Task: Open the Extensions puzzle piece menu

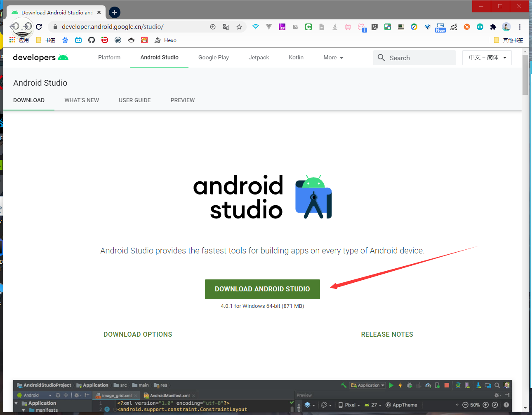Action: (493, 27)
